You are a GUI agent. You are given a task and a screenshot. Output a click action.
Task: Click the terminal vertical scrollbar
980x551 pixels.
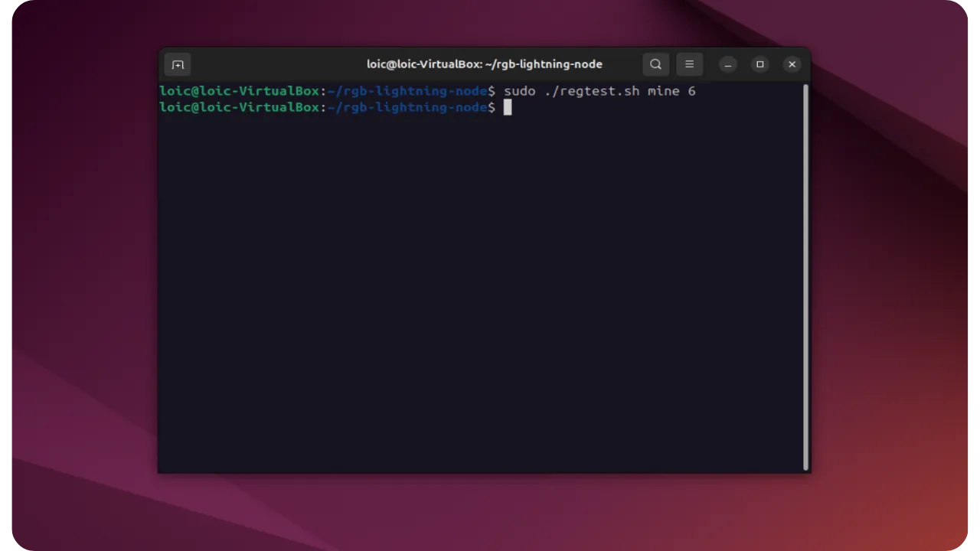[805, 275]
